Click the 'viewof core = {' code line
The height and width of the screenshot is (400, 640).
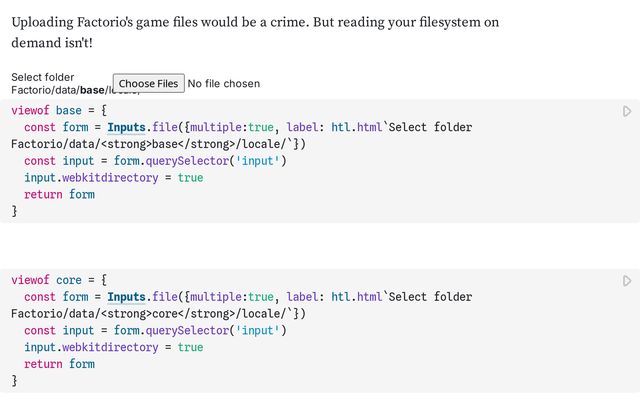click(x=59, y=280)
